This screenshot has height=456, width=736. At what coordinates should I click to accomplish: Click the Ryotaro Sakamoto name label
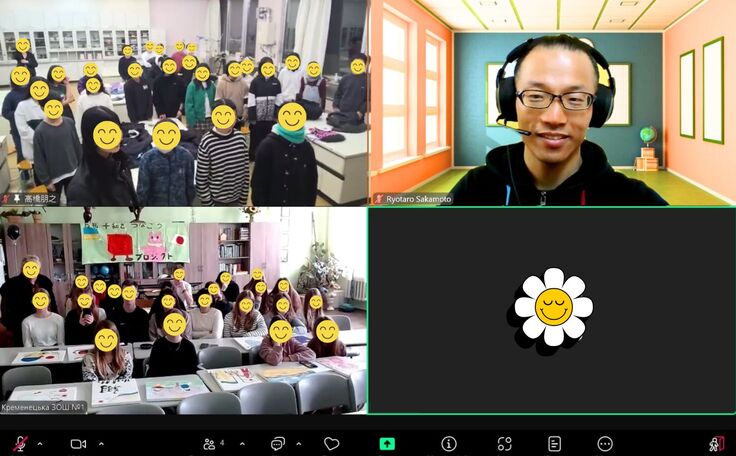click(x=412, y=199)
